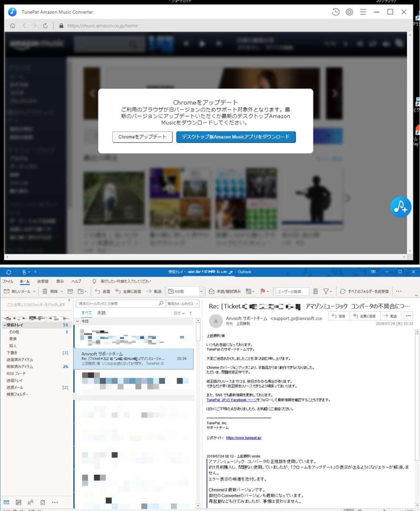
Task: Show すべて messages tab
Action: (86, 313)
